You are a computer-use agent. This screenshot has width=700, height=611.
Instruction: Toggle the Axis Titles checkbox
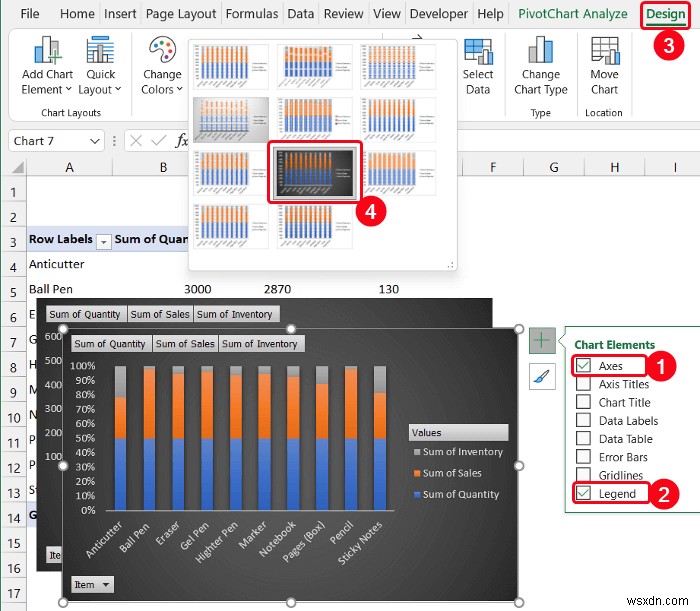point(583,384)
